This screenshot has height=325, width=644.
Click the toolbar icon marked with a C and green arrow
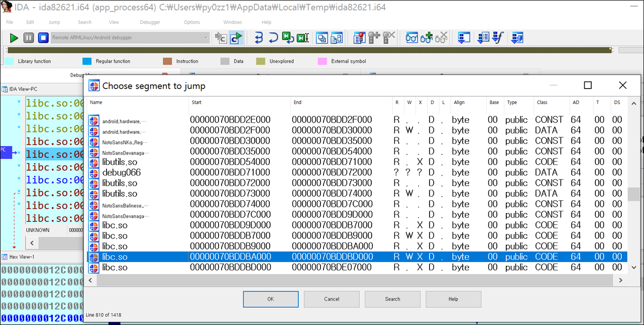click(236, 38)
